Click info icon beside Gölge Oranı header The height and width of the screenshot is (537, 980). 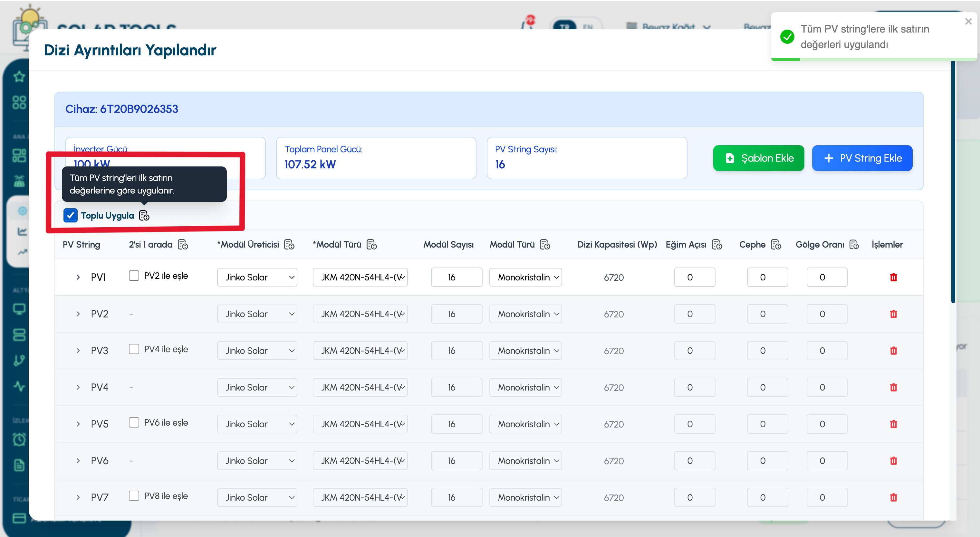click(x=854, y=245)
